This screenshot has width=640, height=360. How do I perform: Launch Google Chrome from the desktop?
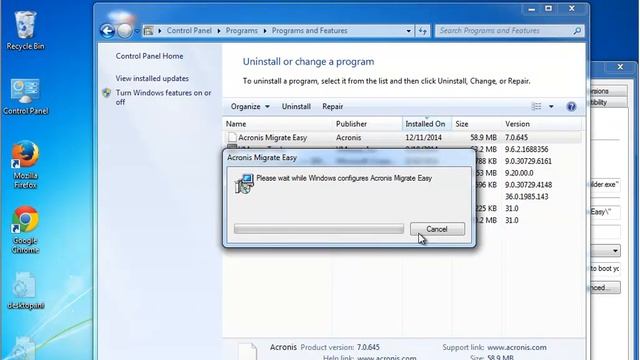pyautogui.click(x=25, y=230)
